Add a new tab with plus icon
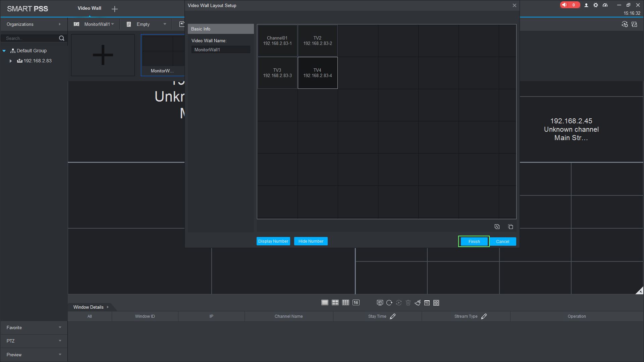The width and height of the screenshot is (644, 362). (x=115, y=9)
